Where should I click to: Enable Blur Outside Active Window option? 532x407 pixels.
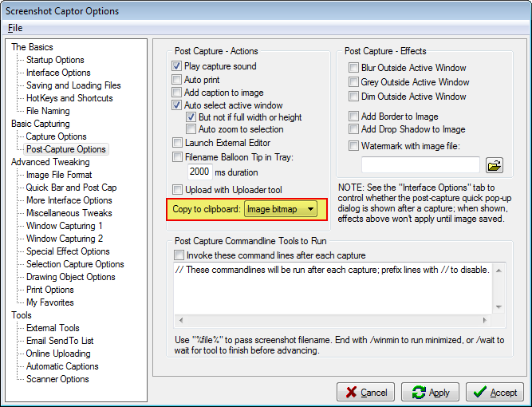click(x=354, y=68)
